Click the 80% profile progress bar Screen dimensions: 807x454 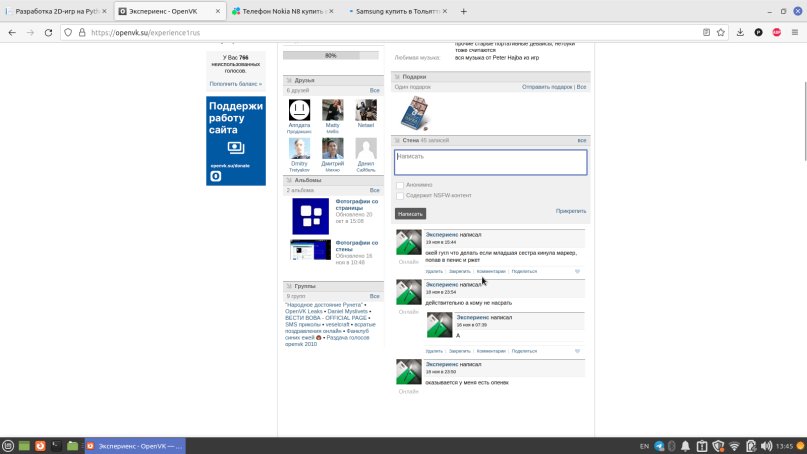331,56
